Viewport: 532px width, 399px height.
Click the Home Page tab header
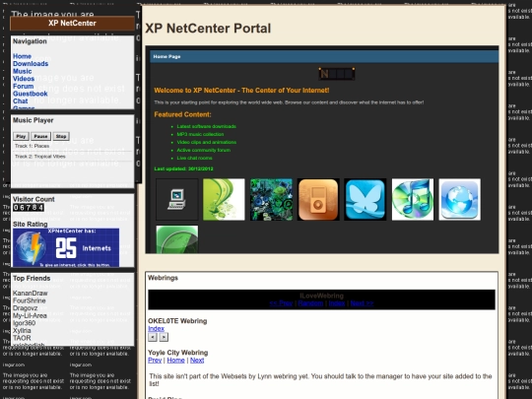(324, 57)
